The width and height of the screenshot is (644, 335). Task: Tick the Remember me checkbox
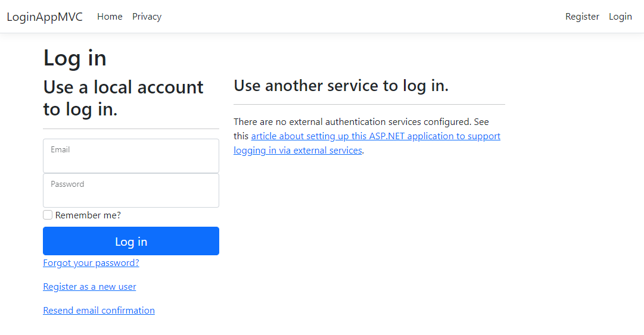48,215
